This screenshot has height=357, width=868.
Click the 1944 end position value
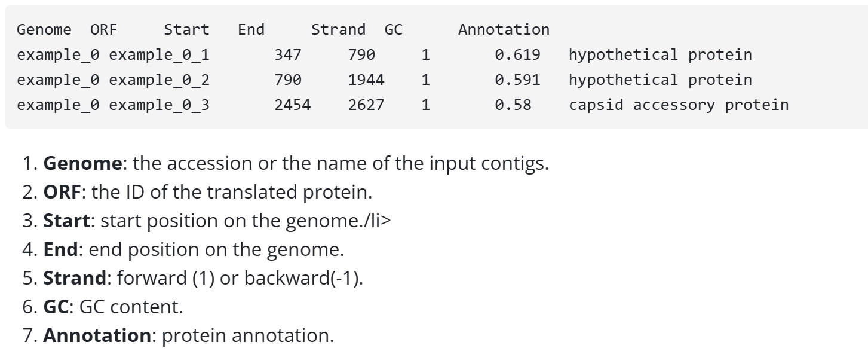point(366,80)
